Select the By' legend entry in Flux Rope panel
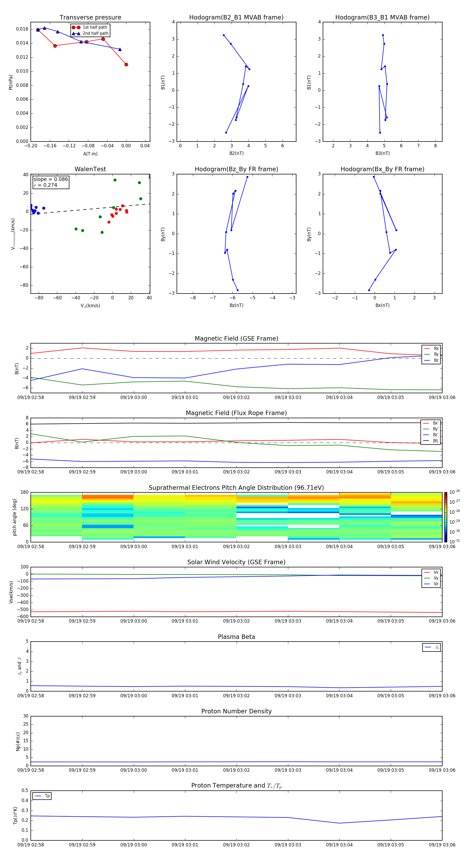Image resolution: width=473 pixels, height=868 pixels. (431, 429)
